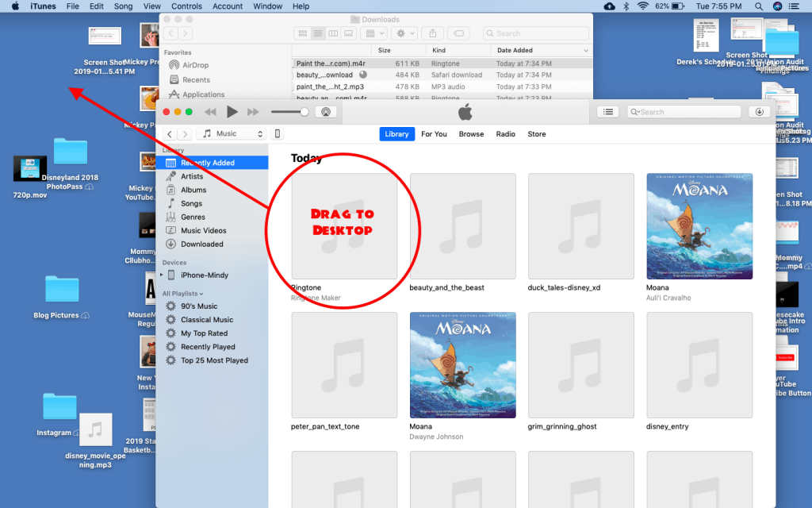Open the Music media picker dropdown

tap(232, 133)
